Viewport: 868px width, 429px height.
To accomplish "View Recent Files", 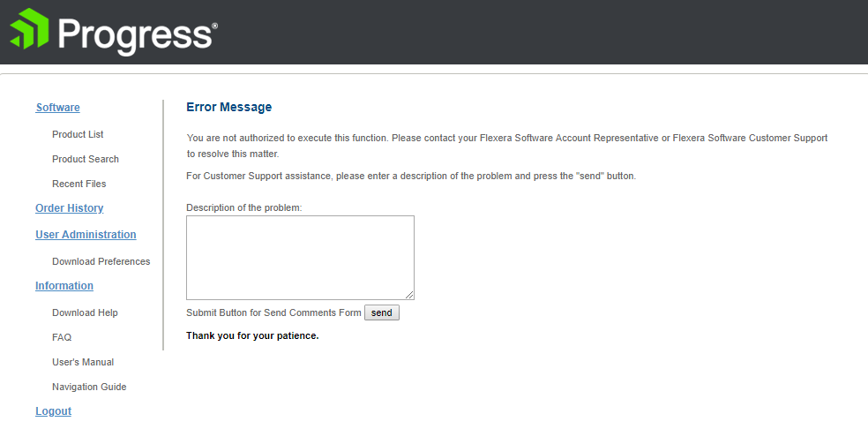I will (x=79, y=184).
